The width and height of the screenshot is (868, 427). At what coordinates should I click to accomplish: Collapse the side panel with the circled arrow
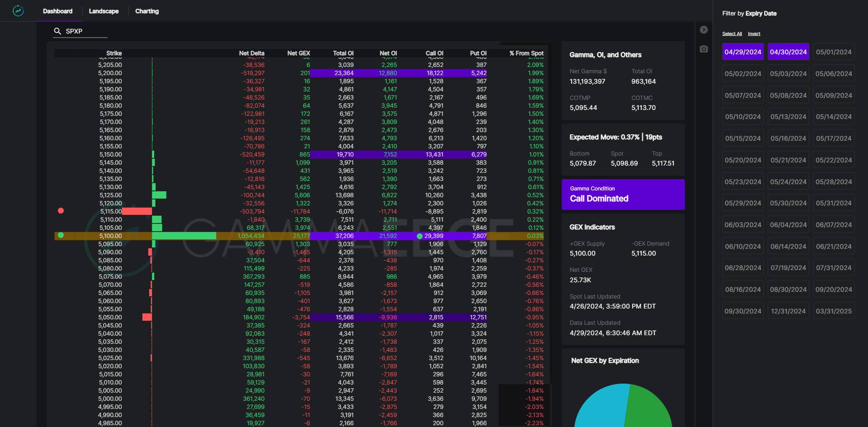pos(703,30)
